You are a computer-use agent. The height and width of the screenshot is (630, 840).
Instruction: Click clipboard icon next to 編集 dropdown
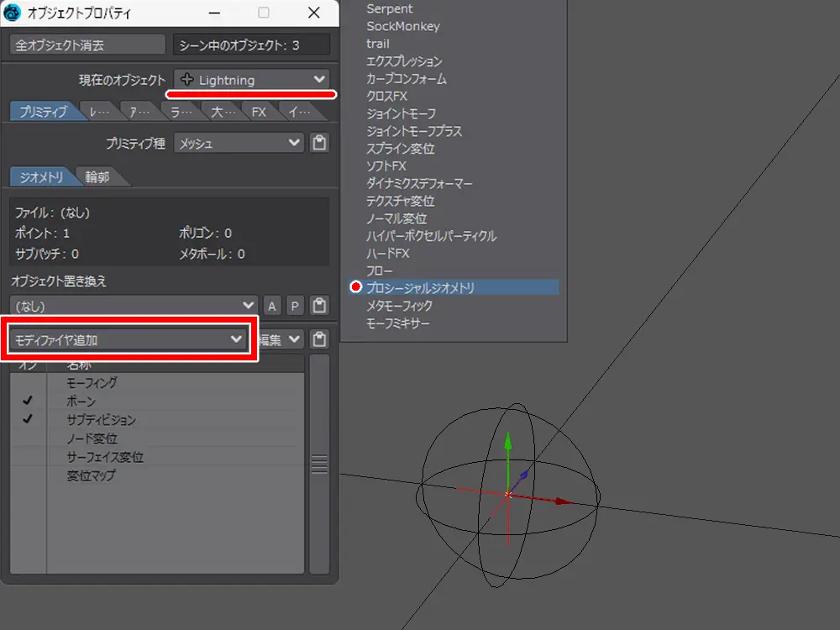(319, 339)
